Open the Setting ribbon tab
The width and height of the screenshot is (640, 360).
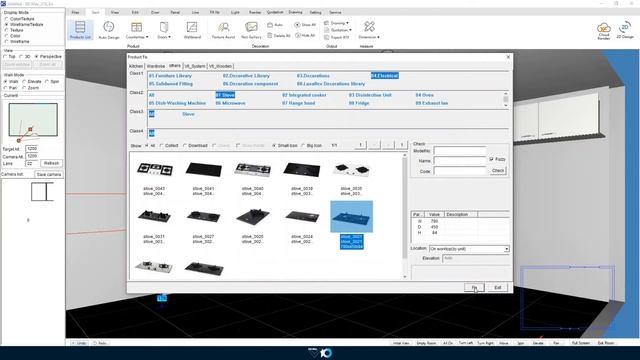tap(315, 12)
